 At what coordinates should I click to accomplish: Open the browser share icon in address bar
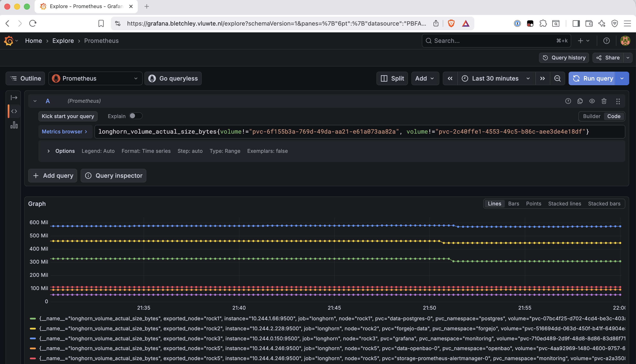coord(436,23)
